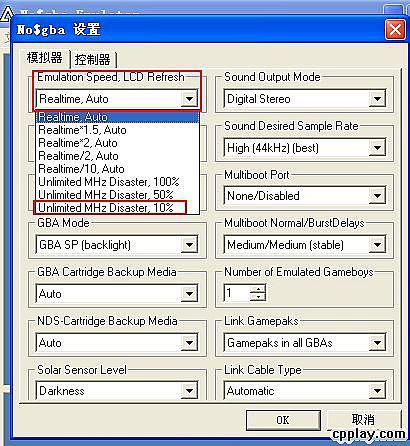Select Unlimited MHz Disaster, 100%
Image resolution: width=410 pixels, height=446 pixels.
click(117, 182)
